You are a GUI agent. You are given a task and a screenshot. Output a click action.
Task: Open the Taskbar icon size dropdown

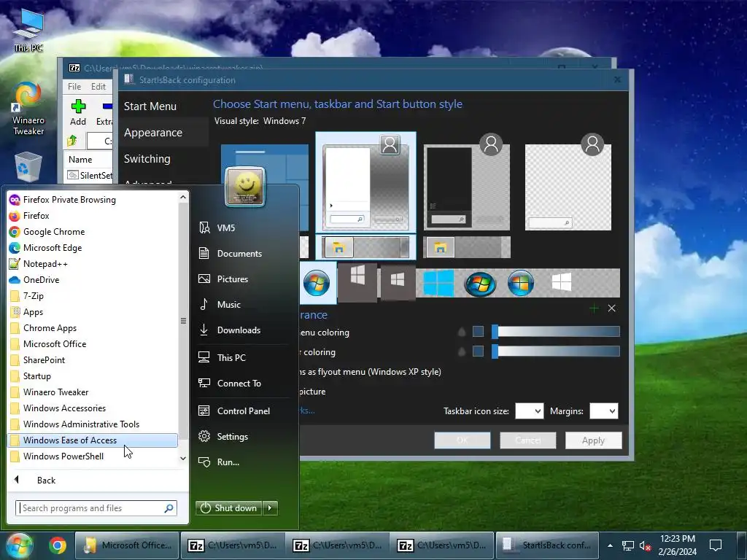coord(530,411)
